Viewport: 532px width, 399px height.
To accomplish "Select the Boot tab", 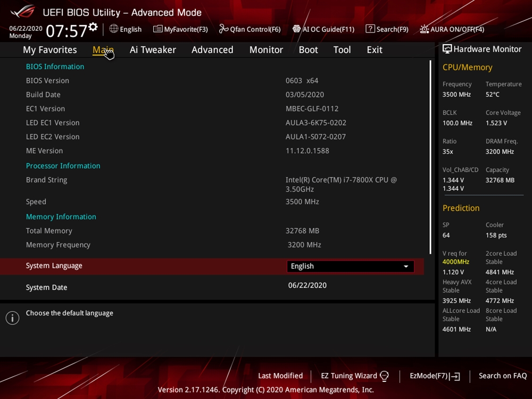I will coord(308,49).
